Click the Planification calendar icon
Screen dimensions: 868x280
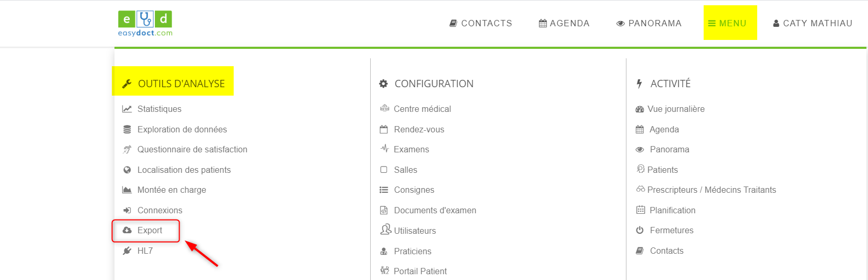(x=641, y=210)
